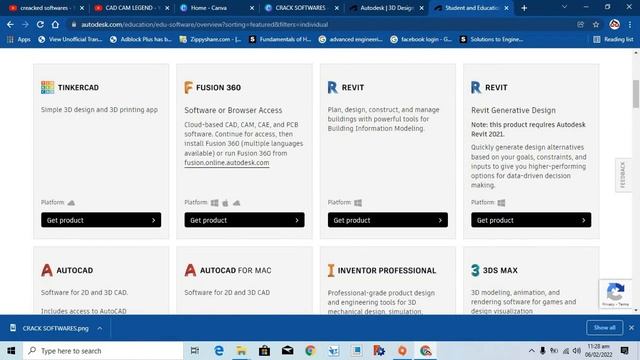
Task: Open File Explorer from taskbar
Action: 241,351
